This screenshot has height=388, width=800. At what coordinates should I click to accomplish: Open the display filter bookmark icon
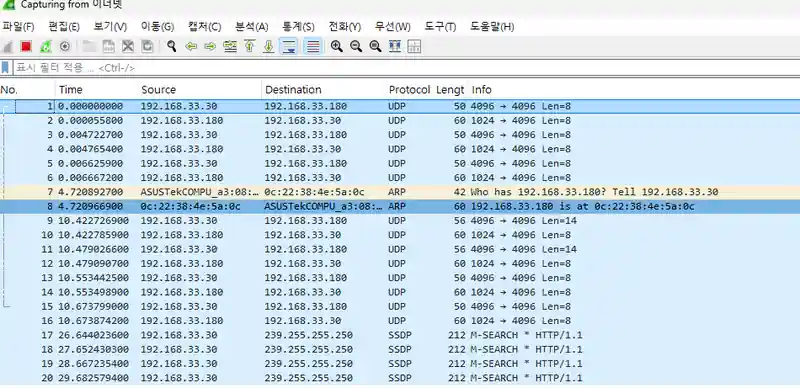5,67
